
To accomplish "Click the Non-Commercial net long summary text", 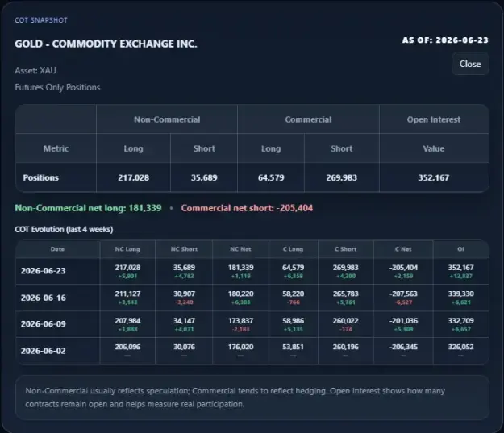I will coord(88,208).
